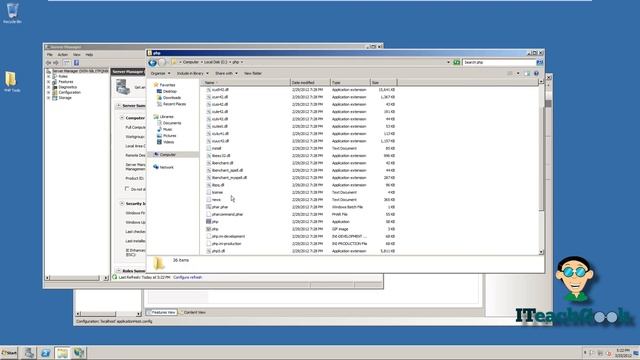This screenshot has width=640, height=360.
Task: Refresh the Explorer address bar
Action: pos(457,62)
